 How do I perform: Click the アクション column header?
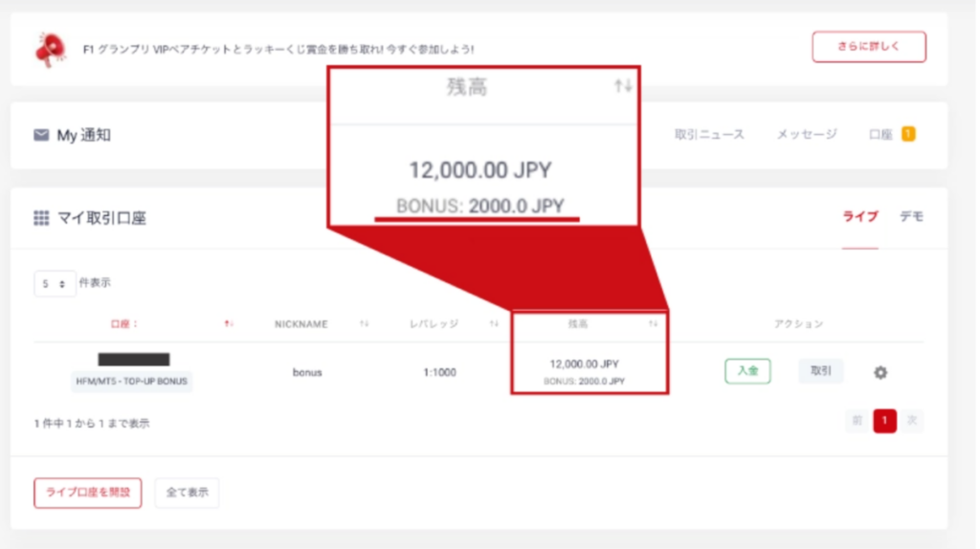(798, 323)
